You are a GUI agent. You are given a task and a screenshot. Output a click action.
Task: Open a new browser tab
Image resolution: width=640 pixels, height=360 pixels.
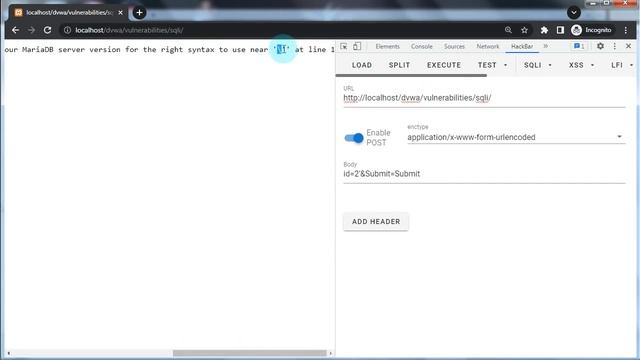pyautogui.click(x=139, y=13)
